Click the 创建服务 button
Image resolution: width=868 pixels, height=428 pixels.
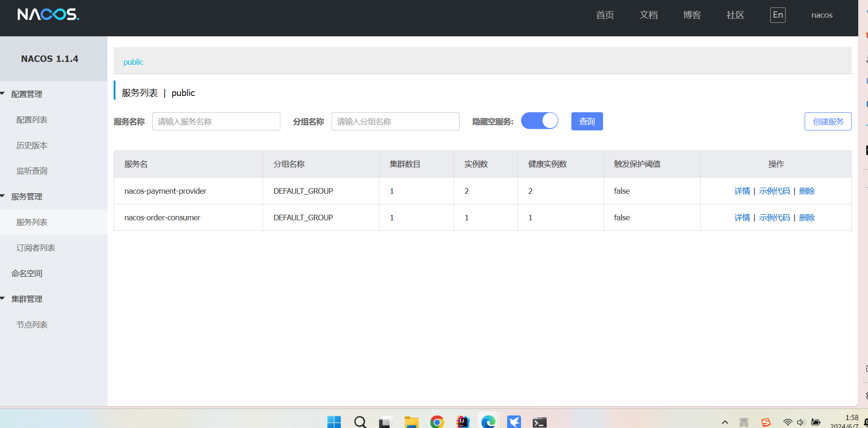point(828,121)
